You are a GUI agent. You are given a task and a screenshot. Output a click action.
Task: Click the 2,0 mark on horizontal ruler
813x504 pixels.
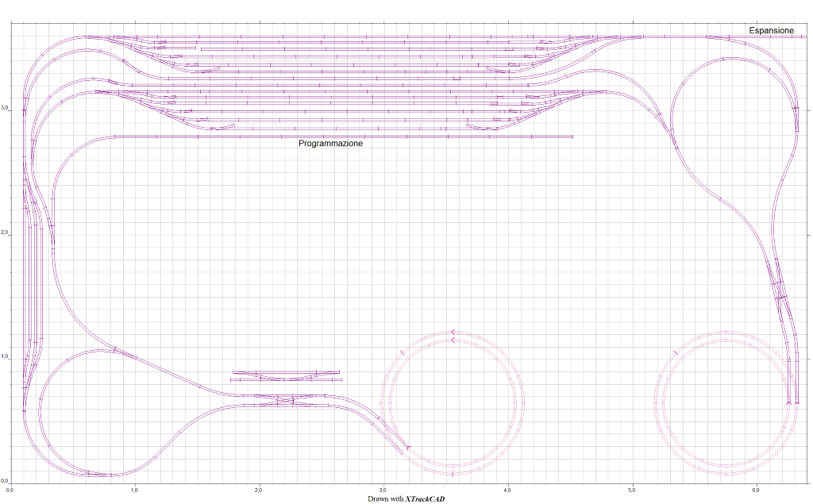click(259, 491)
